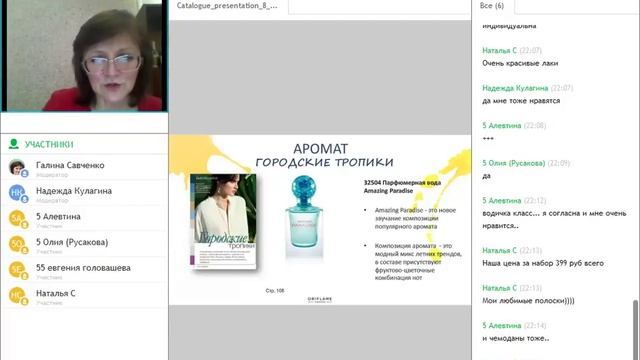Viewport: 640px width, 360px height.
Task: Click 5 Алевтина's yellow avatar
Action: (x=17, y=219)
